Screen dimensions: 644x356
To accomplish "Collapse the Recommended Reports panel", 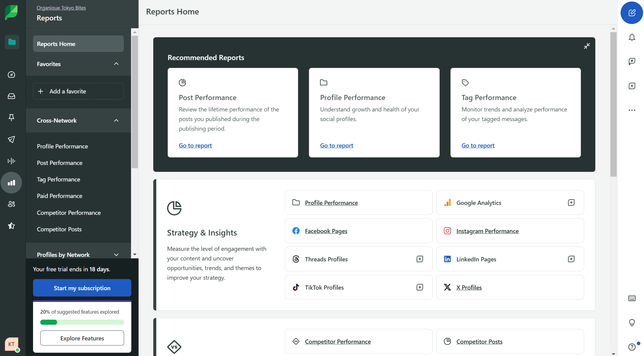I will (x=587, y=46).
